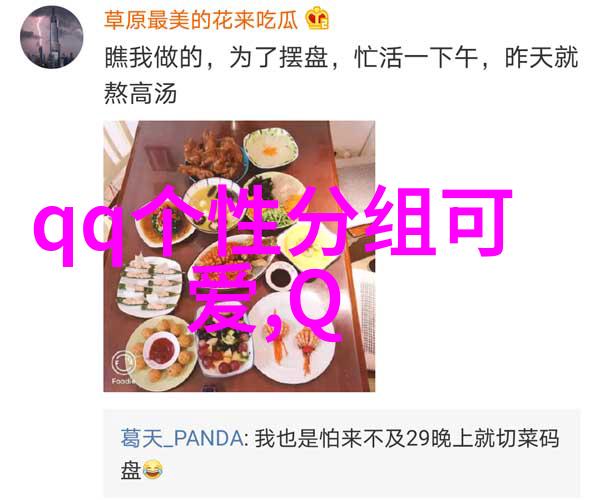The image size is (600, 500).
Task: Click the dark dipping sauce bowl
Action: [280, 277]
